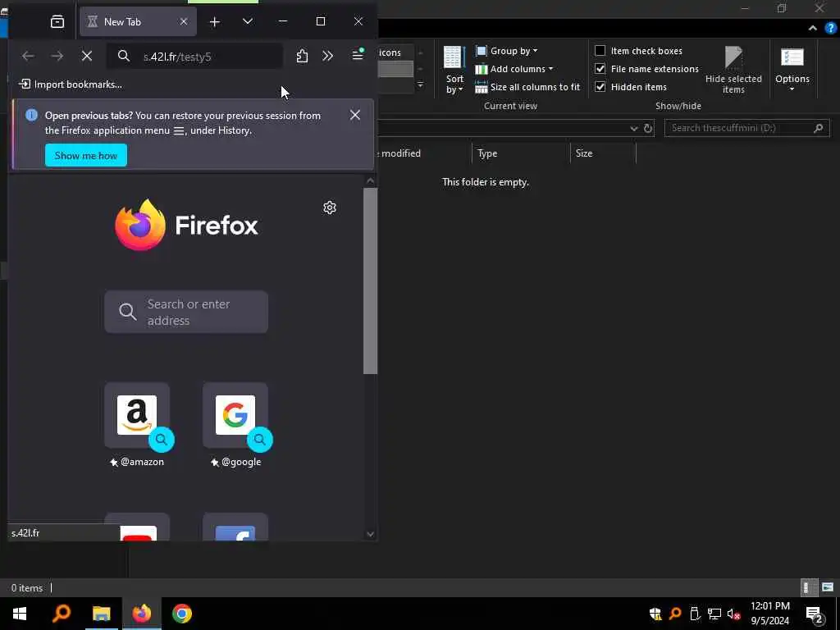Expand the layout gallery more arrow
This screenshot has width=840, height=630.
421,84
